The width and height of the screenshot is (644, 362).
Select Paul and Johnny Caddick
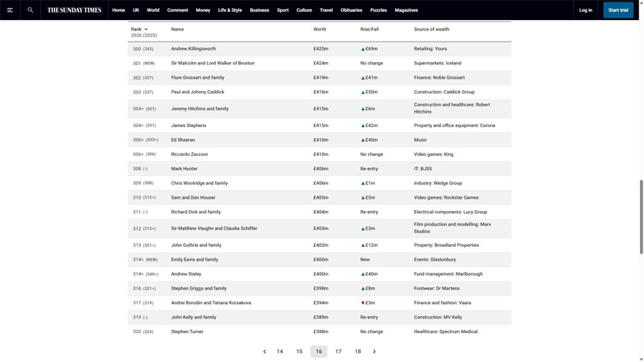point(197,92)
